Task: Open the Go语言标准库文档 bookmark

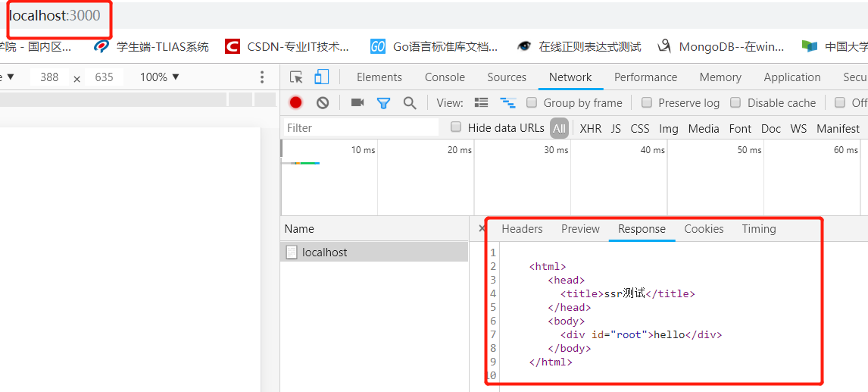Action: pos(434,46)
